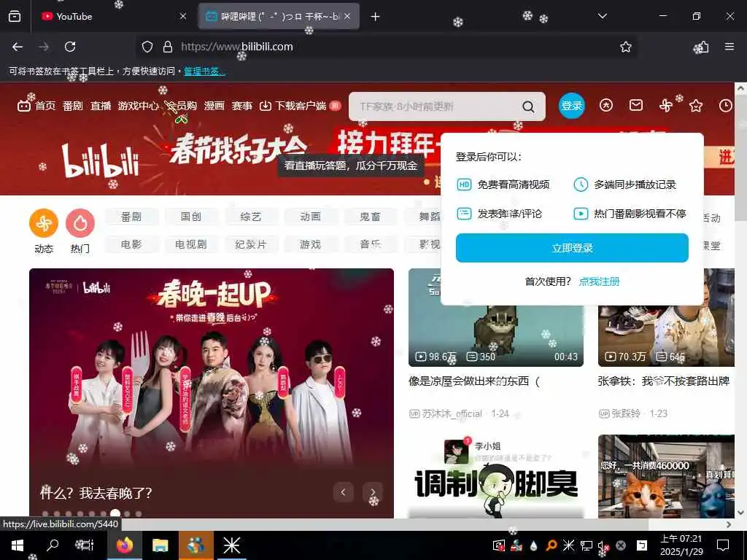The height and width of the screenshot is (560, 747).
Task: Close the YouTube tab
Action: [x=183, y=16]
